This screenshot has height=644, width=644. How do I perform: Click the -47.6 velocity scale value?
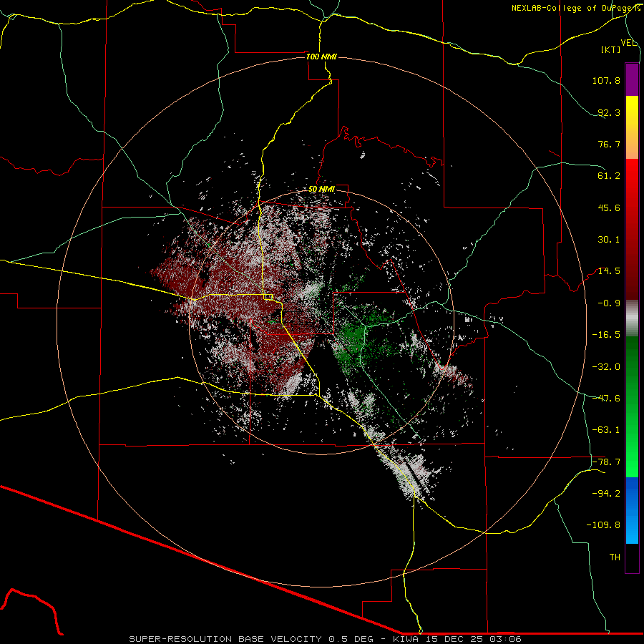click(x=606, y=399)
